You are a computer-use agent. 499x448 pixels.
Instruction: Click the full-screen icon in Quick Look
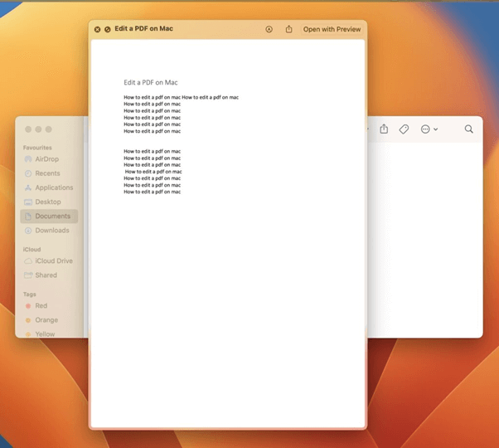tap(108, 29)
